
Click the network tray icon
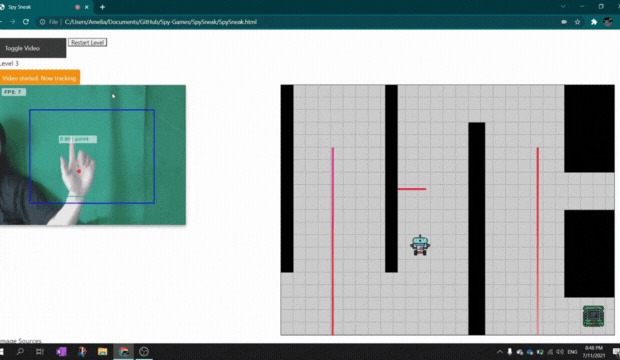550,352
